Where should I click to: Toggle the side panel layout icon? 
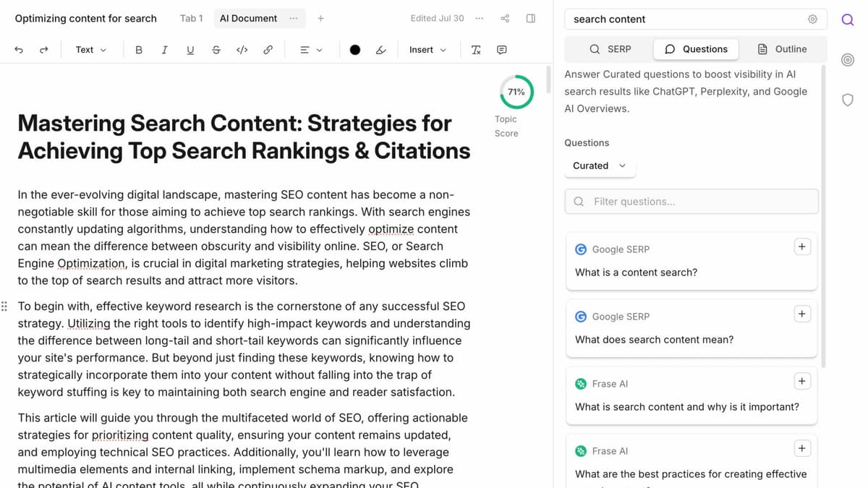tap(531, 18)
